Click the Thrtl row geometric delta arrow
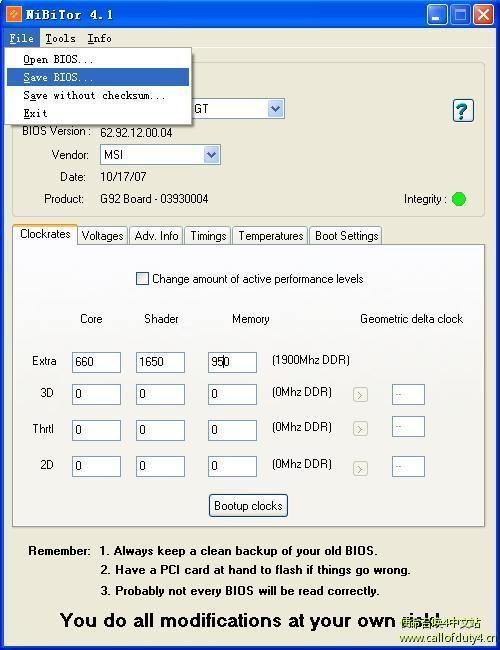The image size is (500, 650). (360, 429)
